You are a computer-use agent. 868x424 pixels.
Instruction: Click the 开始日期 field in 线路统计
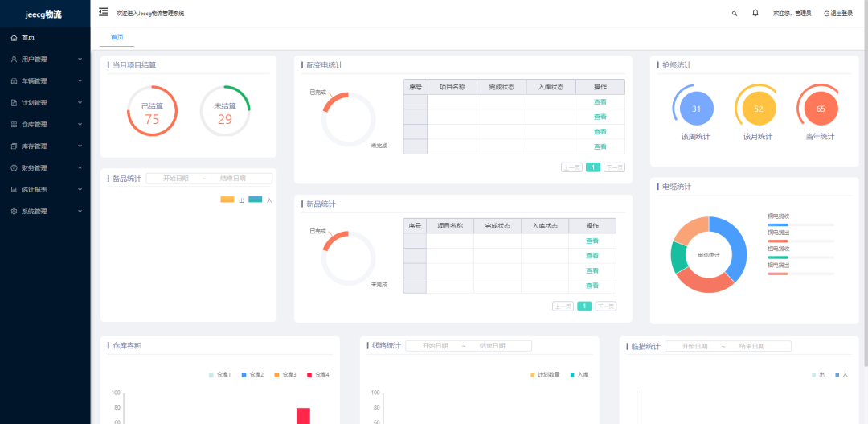coord(435,346)
